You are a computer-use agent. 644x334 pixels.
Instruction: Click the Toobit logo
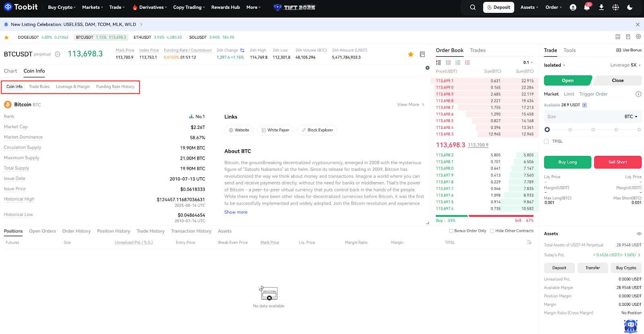(21, 7)
